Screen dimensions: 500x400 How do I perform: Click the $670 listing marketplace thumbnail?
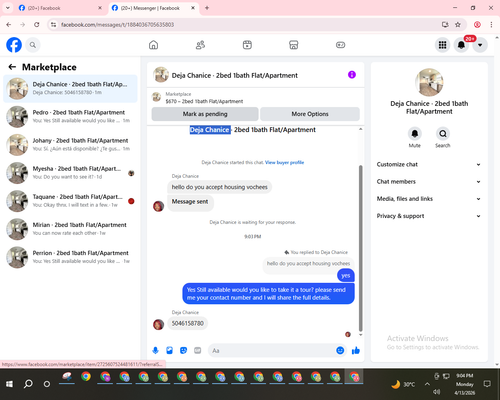[x=156, y=97]
